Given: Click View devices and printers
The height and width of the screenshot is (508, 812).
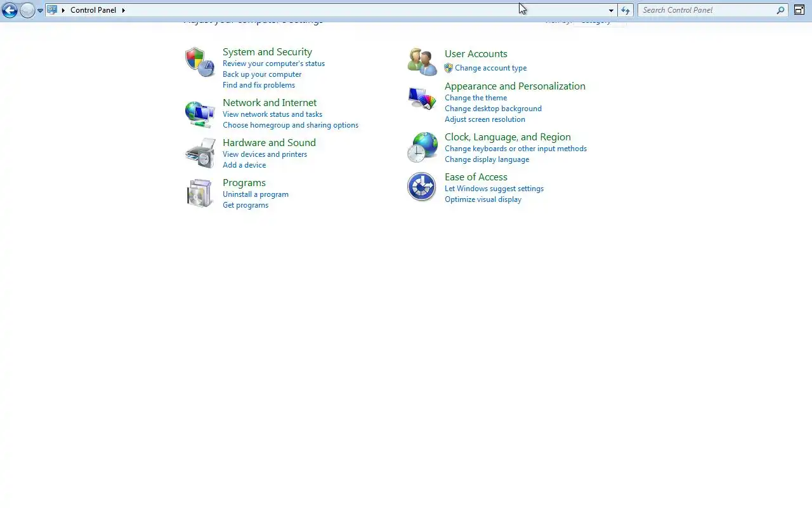Looking at the screenshot, I should pos(265,154).
